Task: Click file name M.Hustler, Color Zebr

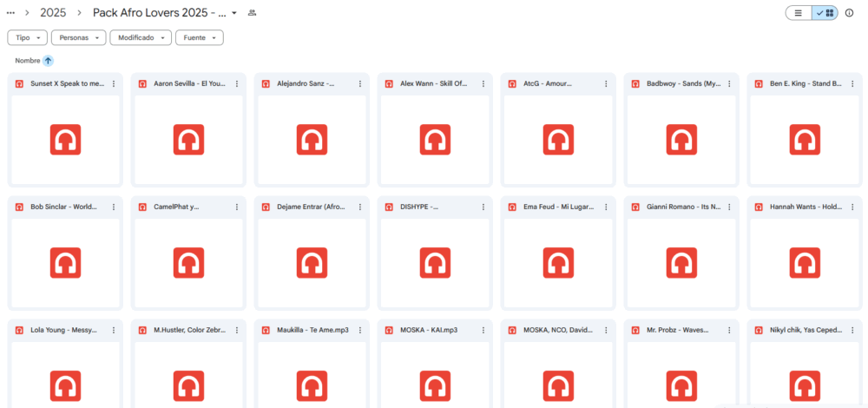Action: click(x=190, y=330)
